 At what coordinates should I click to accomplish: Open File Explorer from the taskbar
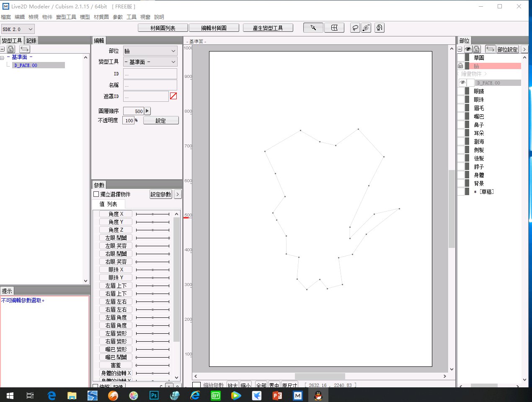[x=72, y=395]
